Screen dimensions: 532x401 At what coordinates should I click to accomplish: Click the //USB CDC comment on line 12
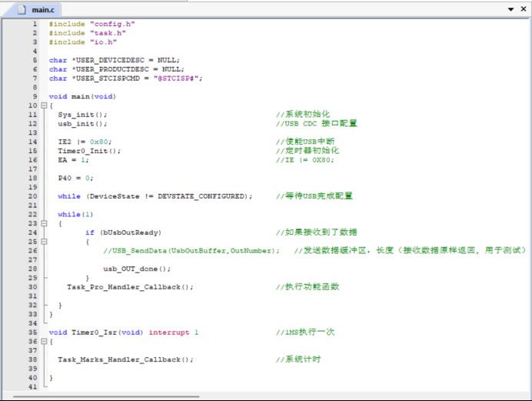pyautogui.click(x=316, y=124)
